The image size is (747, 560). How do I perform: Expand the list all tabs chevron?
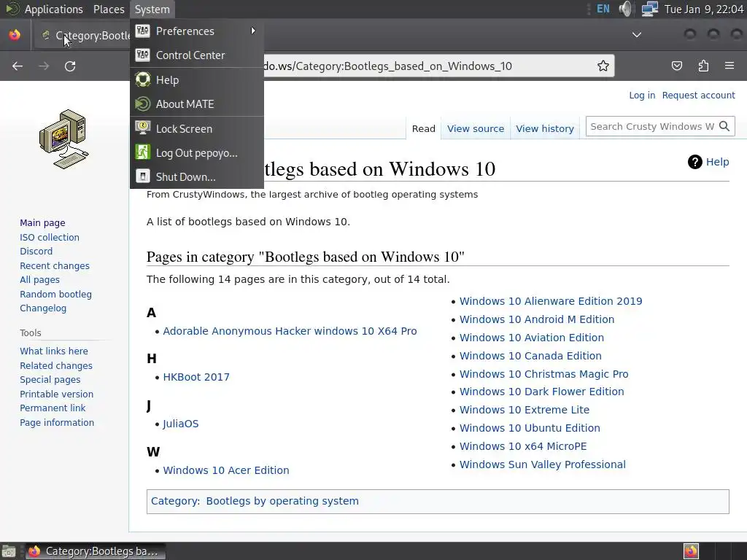[636, 35]
